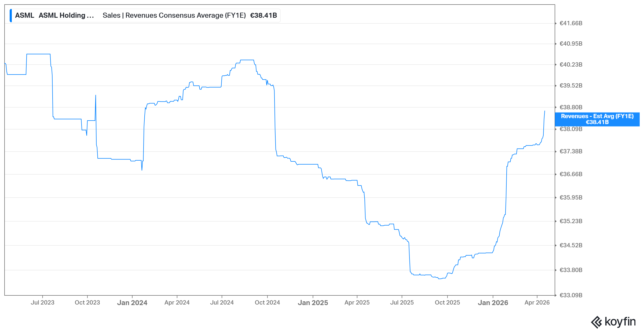Expand the truncated ASML Holding name

click(x=66, y=15)
